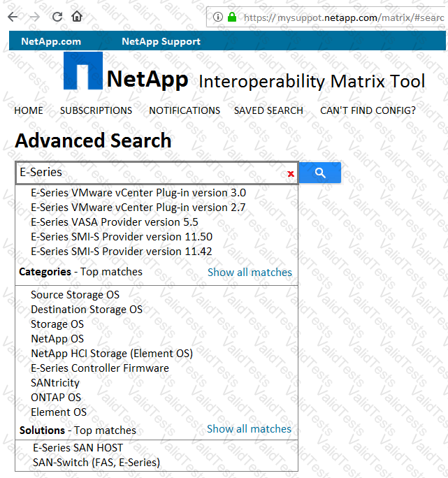Show all matches for Categories
448x478 pixels.
pyautogui.click(x=250, y=273)
